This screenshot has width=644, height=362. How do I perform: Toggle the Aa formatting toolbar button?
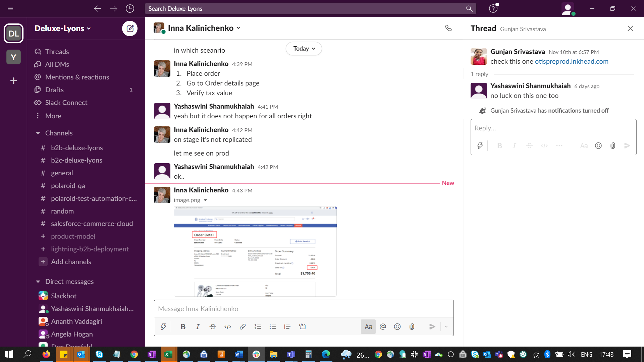pyautogui.click(x=368, y=326)
